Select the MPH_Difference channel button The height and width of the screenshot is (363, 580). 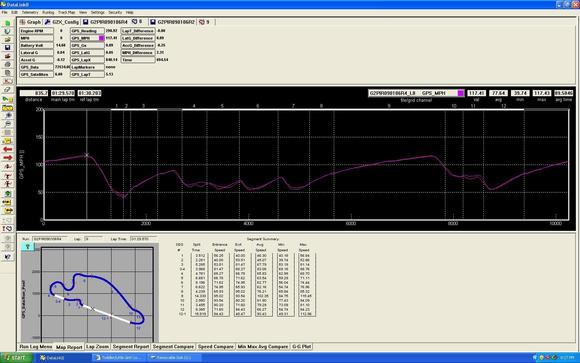coord(138,53)
